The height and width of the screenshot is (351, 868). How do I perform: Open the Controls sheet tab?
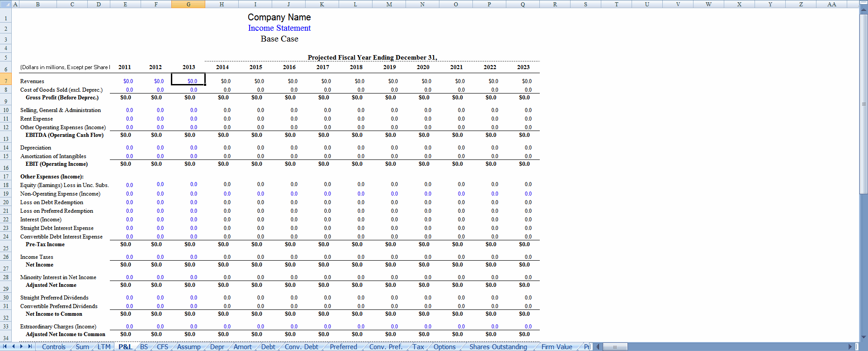54,347
